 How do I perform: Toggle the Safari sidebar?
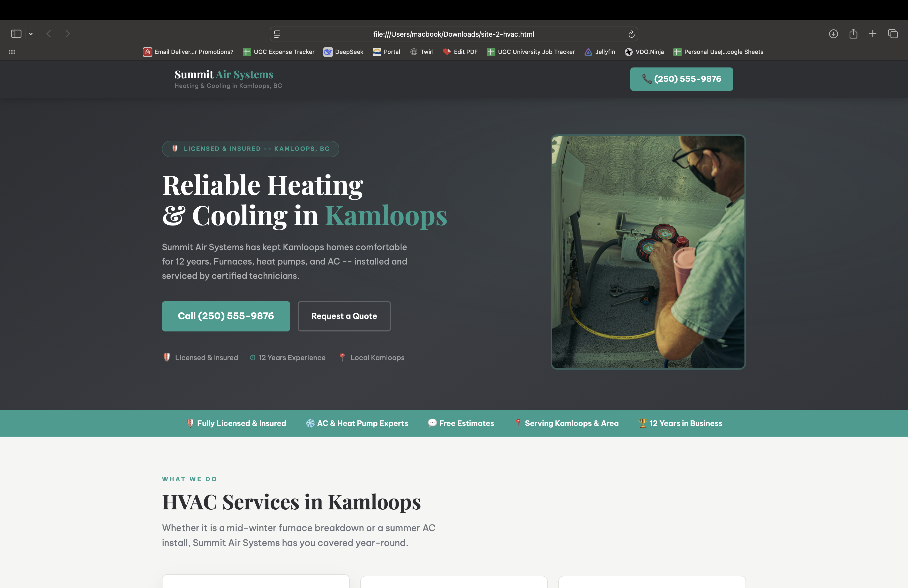pyautogui.click(x=16, y=33)
